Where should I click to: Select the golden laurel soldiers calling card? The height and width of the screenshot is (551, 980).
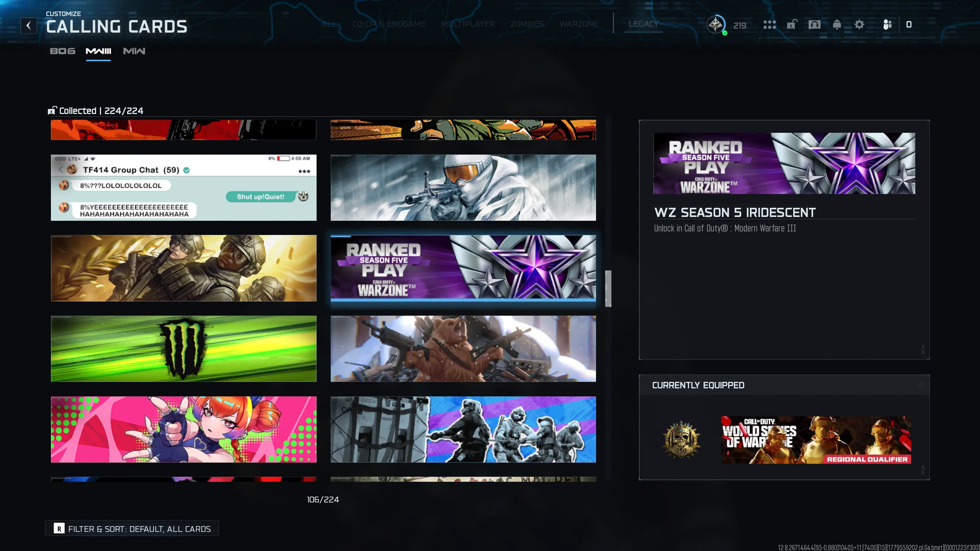pyautogui.click(x=184, y=268)
